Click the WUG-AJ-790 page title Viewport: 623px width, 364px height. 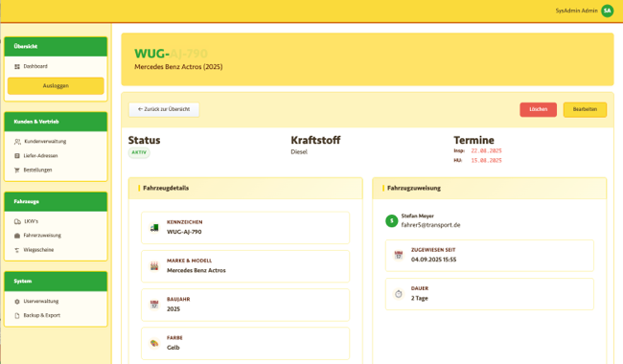[171, 54]
